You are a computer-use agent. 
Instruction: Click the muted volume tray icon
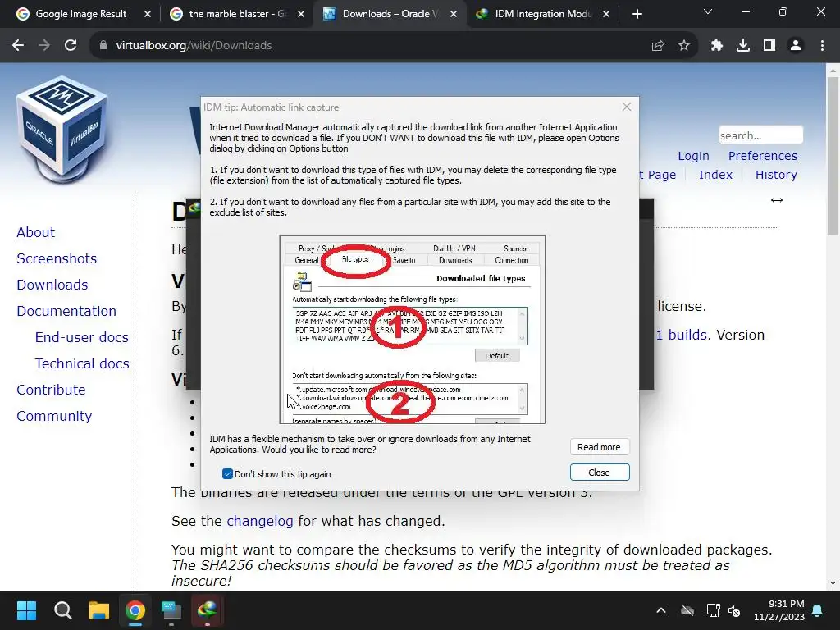click(734, 610)
